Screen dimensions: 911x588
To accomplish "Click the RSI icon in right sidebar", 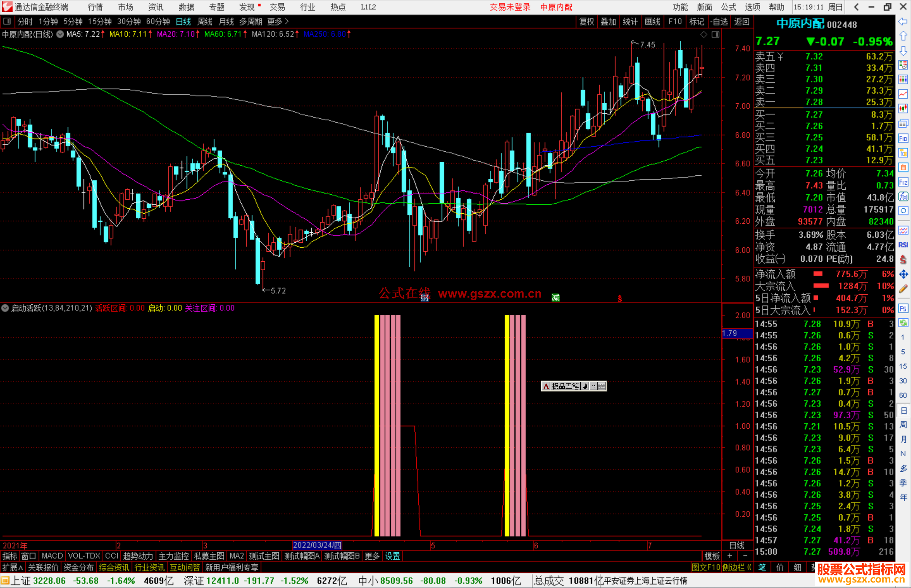I will coord(903,245).
